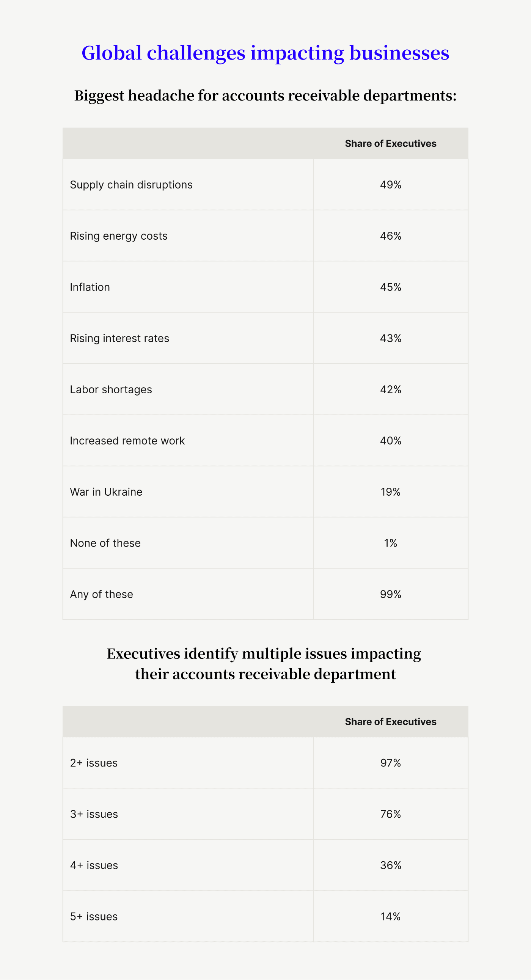The width and height of the screenshot is (531, 980).
Task: Select the '5+ issues' row label
Action: pyautogui.click(x=94, y=917)
